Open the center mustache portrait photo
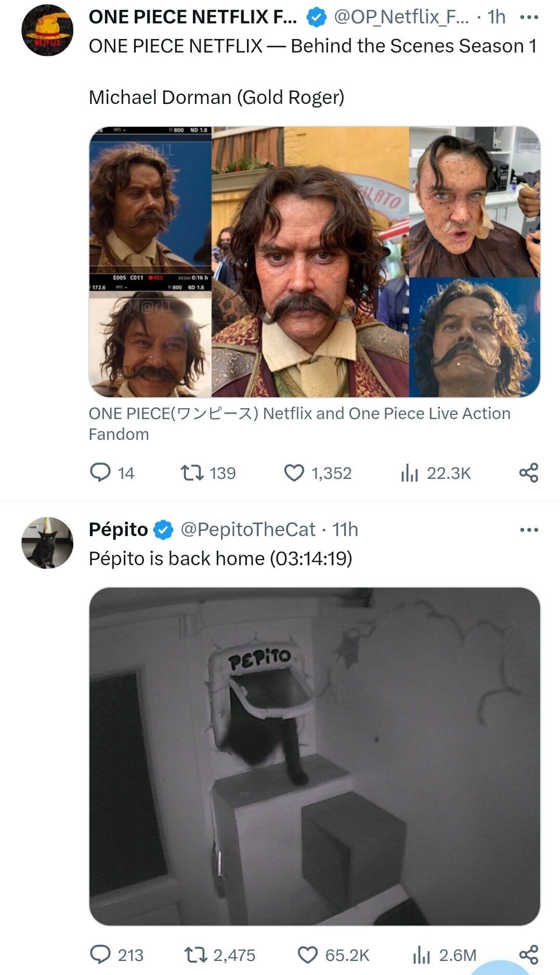The image size is (560, 975). click(x=310, y=262)
